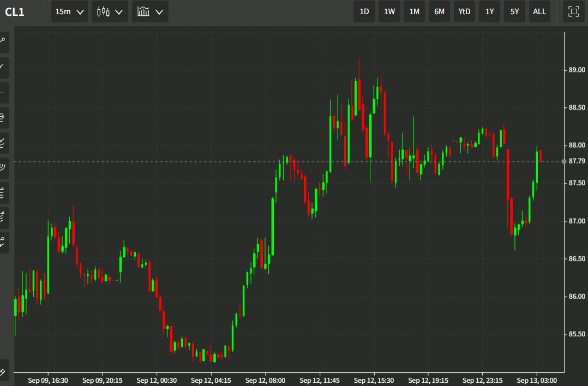This screenshot has width=588, height=386.
Task: Open the 15m interval dropdown
Action: [69, 11]
